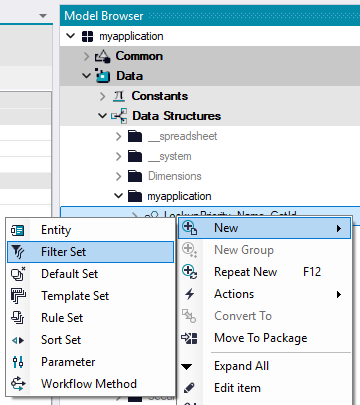Collapse the myapplication folder under Data Structures

click(x=118, y=196)
